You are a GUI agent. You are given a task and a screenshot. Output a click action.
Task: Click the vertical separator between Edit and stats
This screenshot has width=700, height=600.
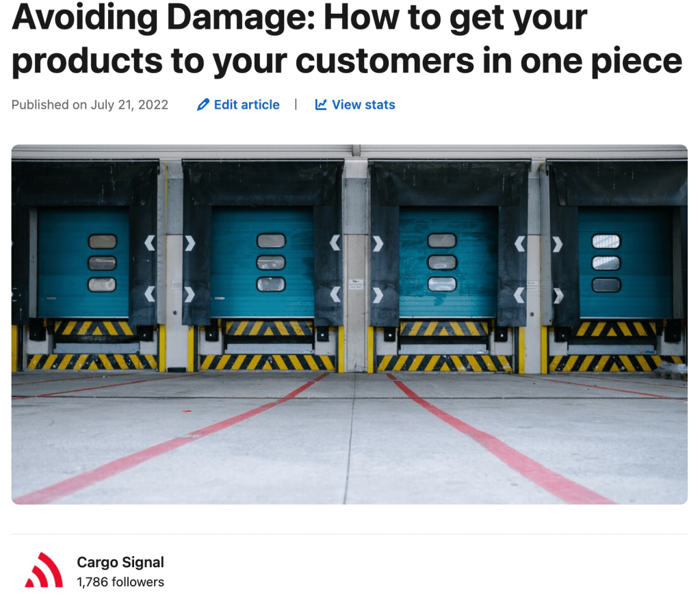click(x=296, y=105)
